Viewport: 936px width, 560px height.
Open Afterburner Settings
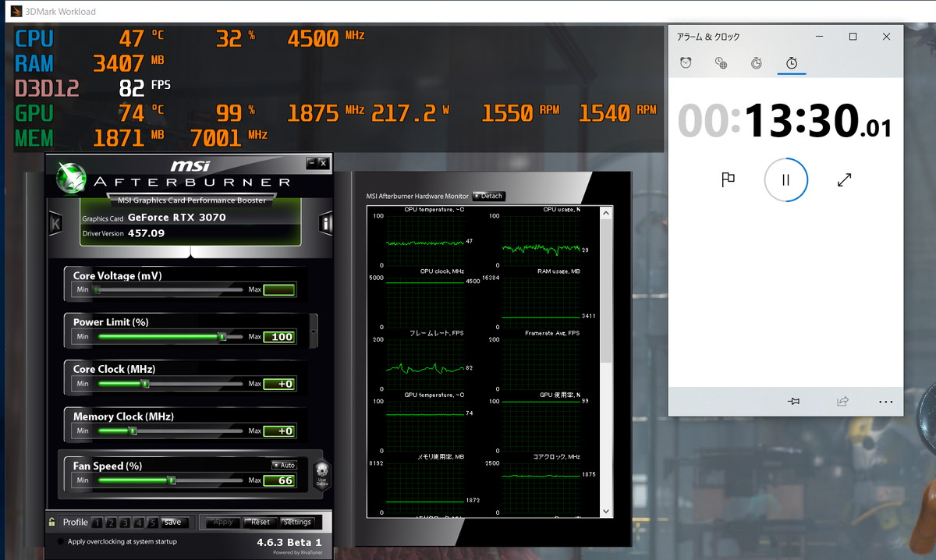(297, 523)
